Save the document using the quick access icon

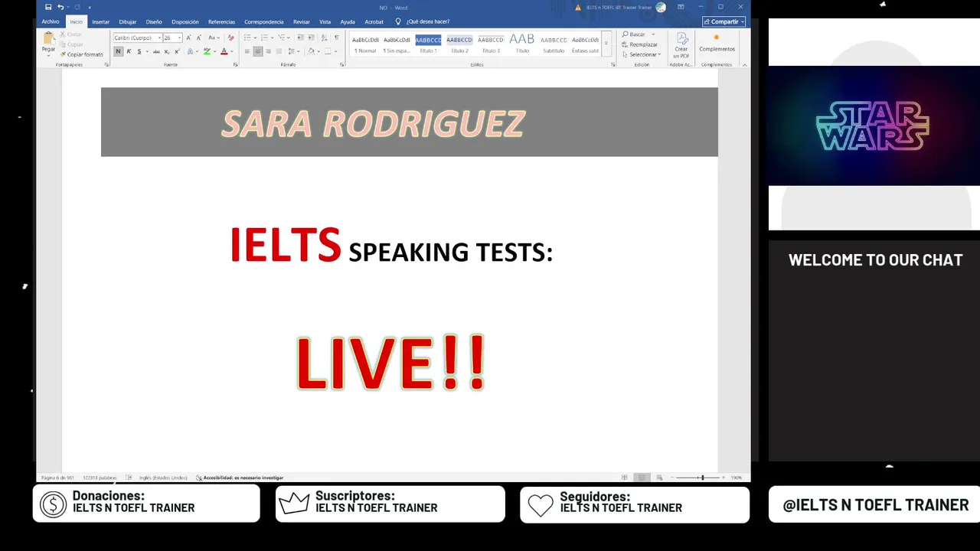coord(48,7)
